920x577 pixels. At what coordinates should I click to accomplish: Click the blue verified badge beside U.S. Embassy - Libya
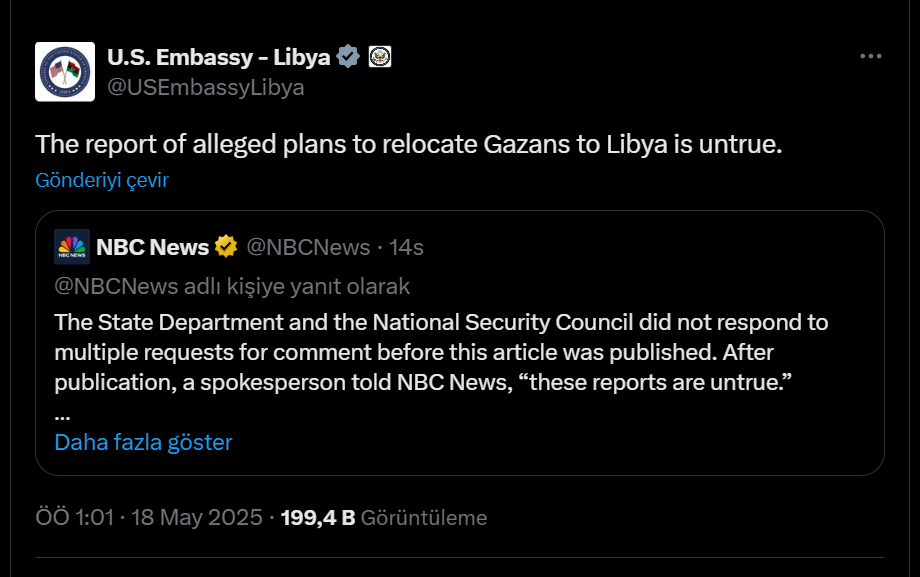[x=348, y=57]
